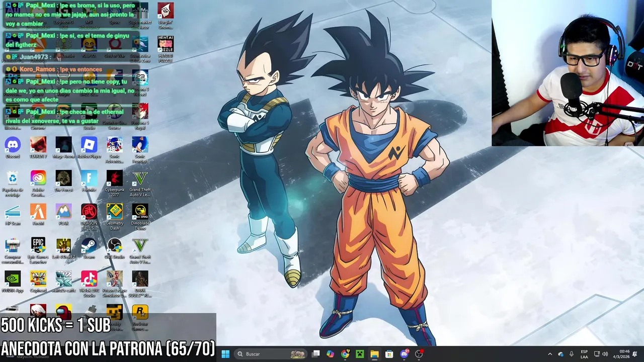Open Microsoft Store from the taskbar
The width and height of the screenshot is (644, 362).
pyautogui.click(x=389, y=354)
